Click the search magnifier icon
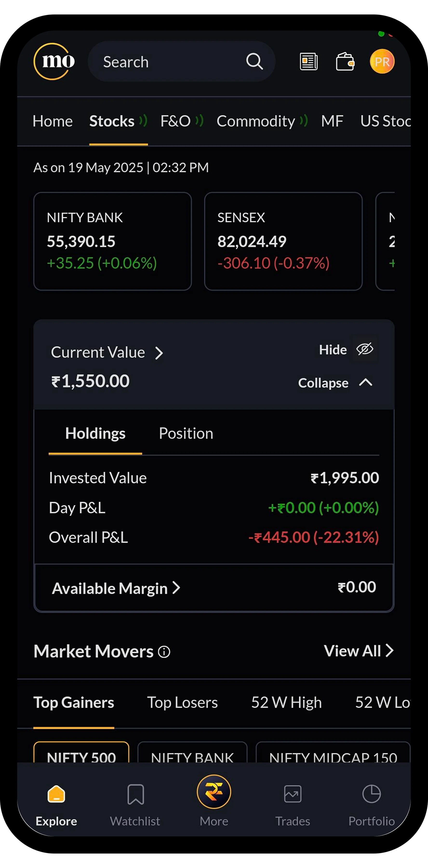Viewport: 428px width, 868px height. point(254,61)
